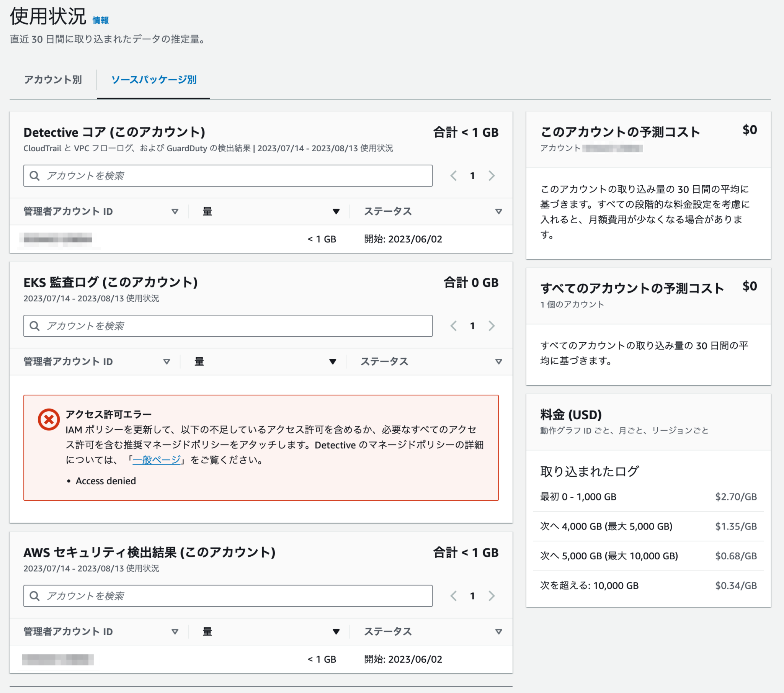Viewport: 784px width, 693px height.
Task: Click the search magnifier icon in Detective コア search box
Action: point(35,176)
